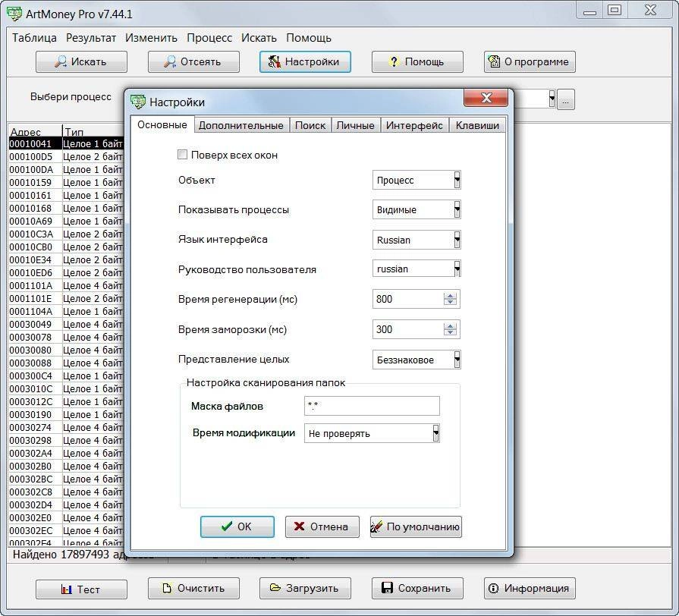Increase Время регенерации value with up arrow
Image resolution: width=679 pixels, height=616 pixels.
pyautogui.click(x=451, y=296)
